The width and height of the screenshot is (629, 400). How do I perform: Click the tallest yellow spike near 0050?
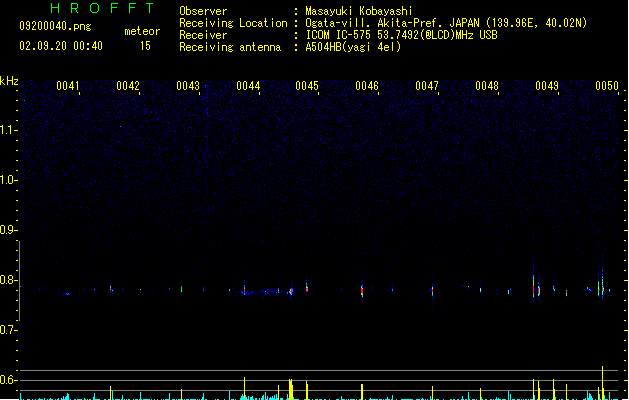tap(603, 383)
